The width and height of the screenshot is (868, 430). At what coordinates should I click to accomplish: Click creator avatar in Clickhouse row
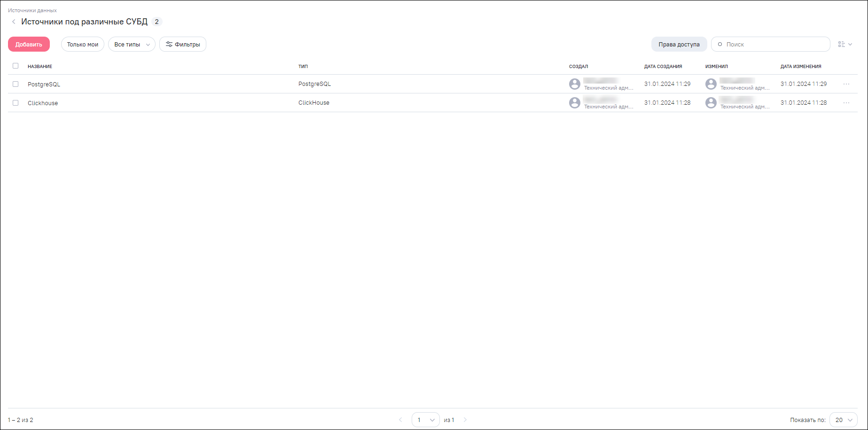(575, 103)
